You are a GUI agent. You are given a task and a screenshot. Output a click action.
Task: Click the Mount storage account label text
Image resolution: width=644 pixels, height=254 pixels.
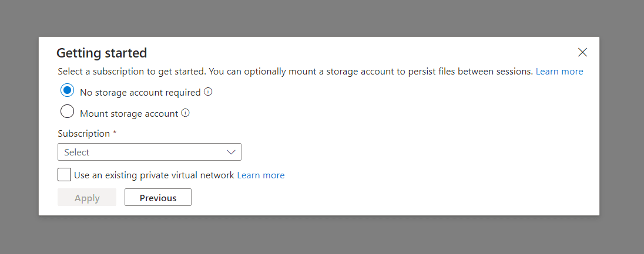click(x=129, y=114)
